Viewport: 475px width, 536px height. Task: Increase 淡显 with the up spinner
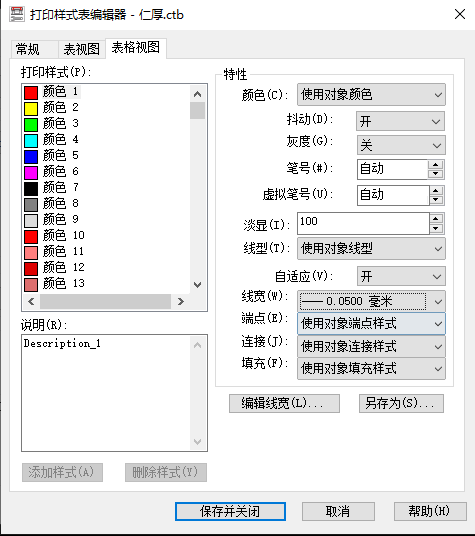tap(436, 218)
